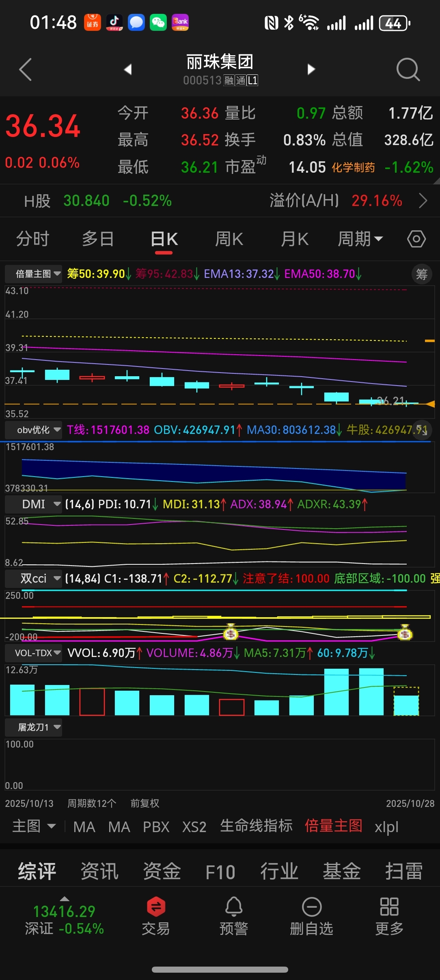Open the 主图 main chart dropdown
440x980 pixels.
point(34,826)
